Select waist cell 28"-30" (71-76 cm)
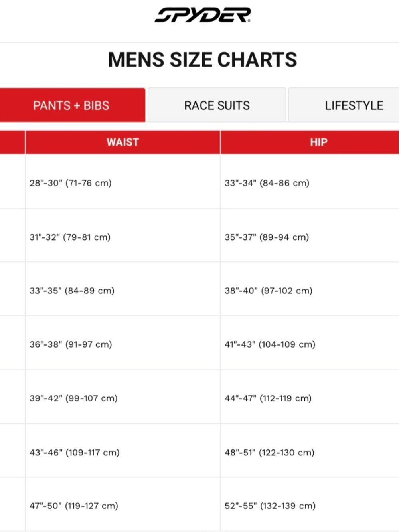This screenshot has height=532, width=399. click(123, 182)
